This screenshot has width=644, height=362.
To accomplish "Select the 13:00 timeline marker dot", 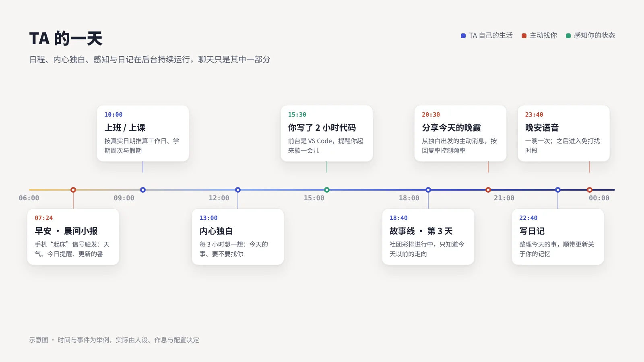I will (238, 190).
